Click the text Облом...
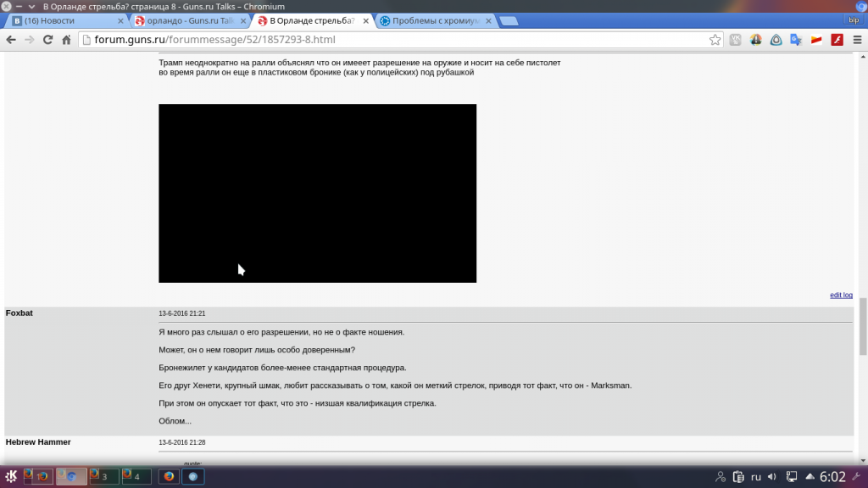 [x=175, y=421]
